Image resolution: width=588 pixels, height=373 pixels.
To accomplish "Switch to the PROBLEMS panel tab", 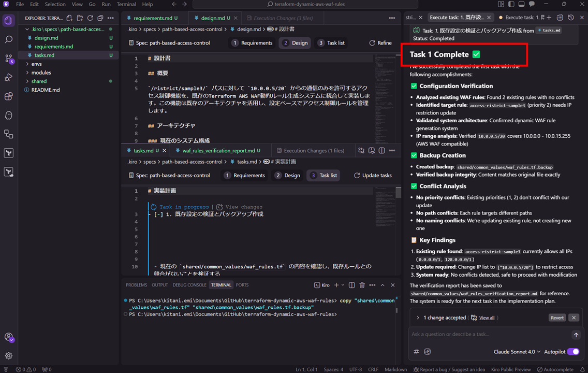I will coord(136,285).
